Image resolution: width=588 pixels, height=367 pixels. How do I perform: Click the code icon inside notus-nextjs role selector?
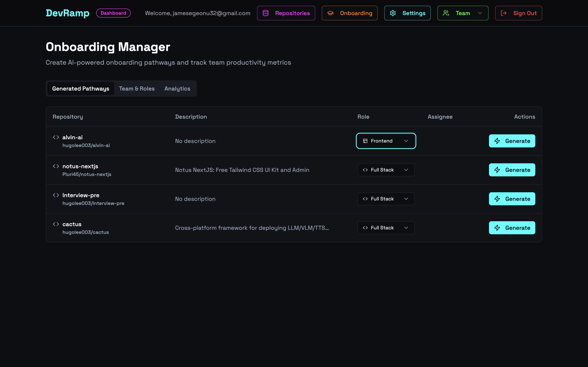tap(365, 170)
